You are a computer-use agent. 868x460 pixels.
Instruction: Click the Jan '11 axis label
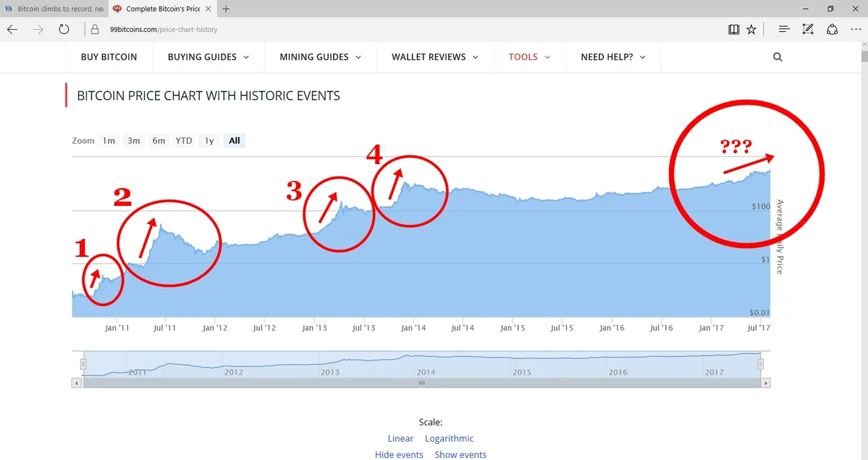(x=117, y=328)
